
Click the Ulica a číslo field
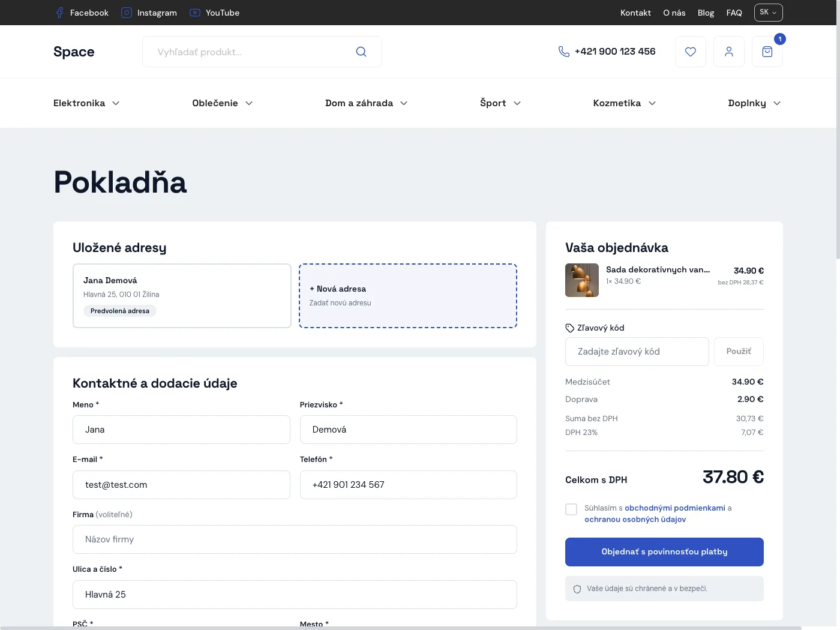click(295, 595)
